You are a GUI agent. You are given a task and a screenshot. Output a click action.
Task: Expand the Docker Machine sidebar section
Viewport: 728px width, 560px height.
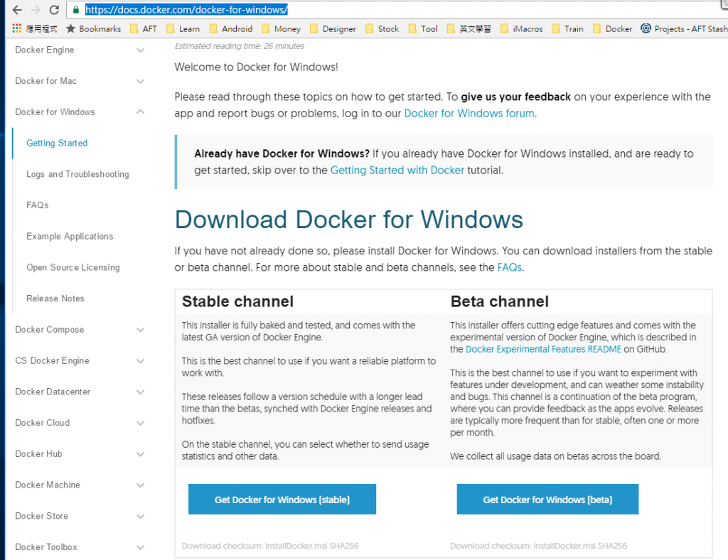(140, 485)
